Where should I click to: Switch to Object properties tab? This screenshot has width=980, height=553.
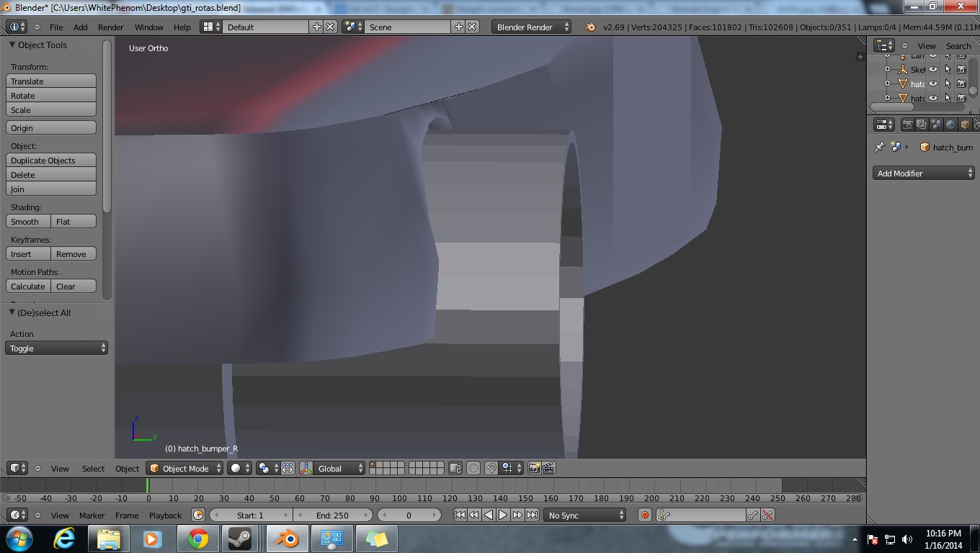pos(965,125)
